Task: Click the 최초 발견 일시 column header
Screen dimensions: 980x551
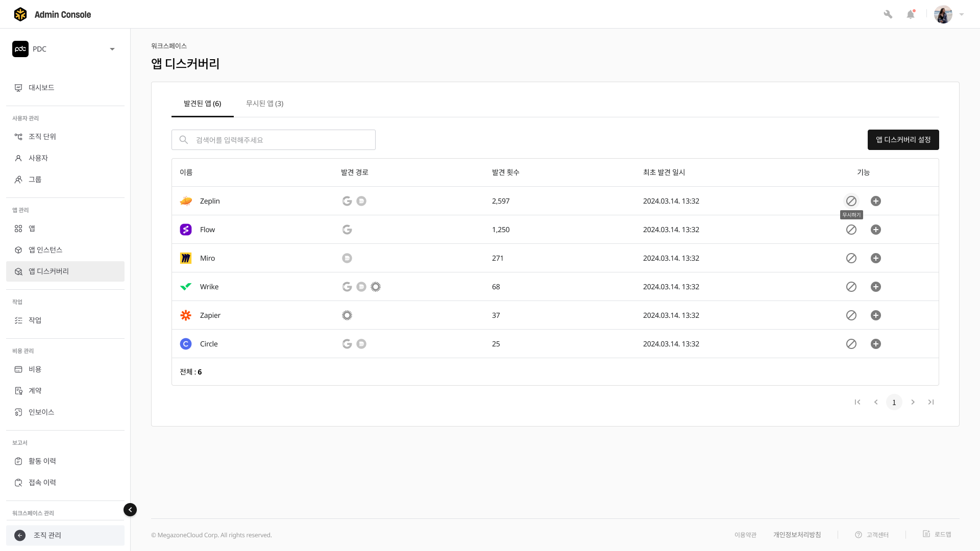Action: click(x=664, y=172)
